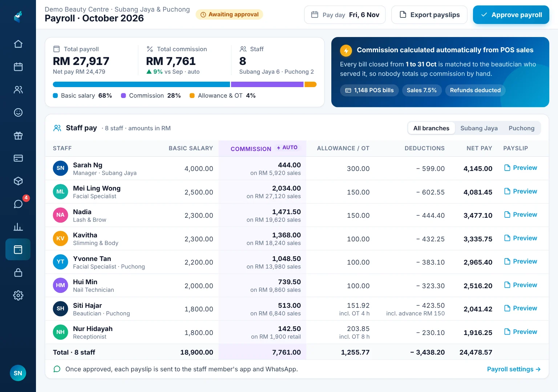Preview Sarah Ng's payslip
558x392 pixels.
(x=521, y=168)
